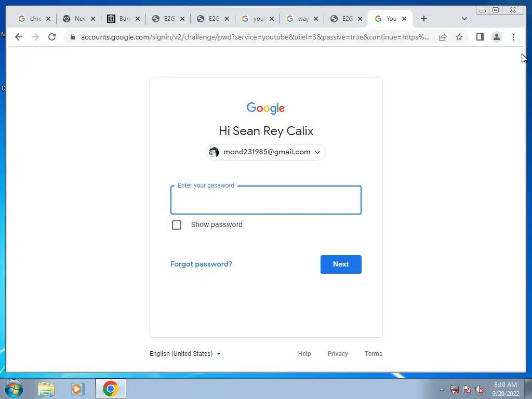Click the forward navigation arrow

[35, 37]
